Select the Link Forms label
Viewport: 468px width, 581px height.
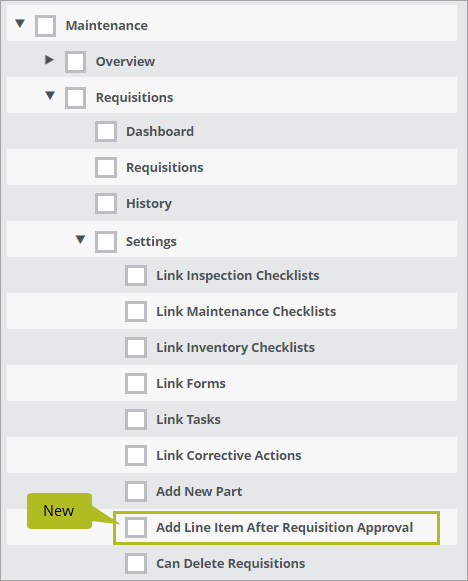point(191,384)
